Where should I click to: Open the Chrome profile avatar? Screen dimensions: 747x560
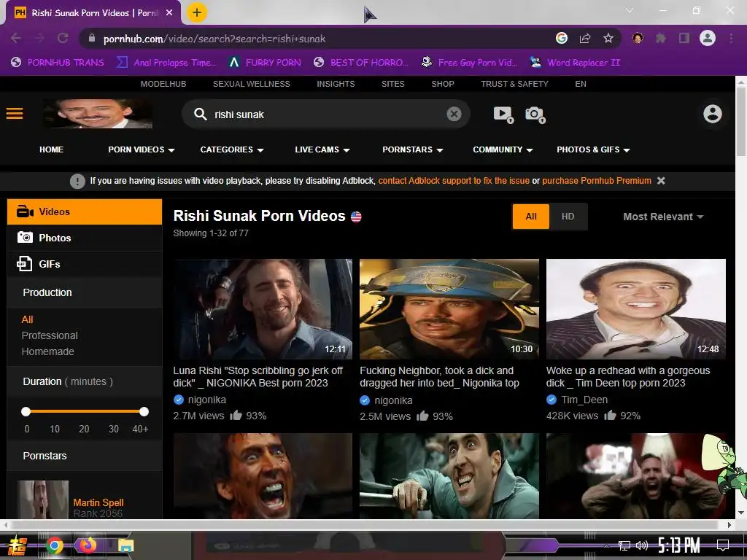[708, 38]
